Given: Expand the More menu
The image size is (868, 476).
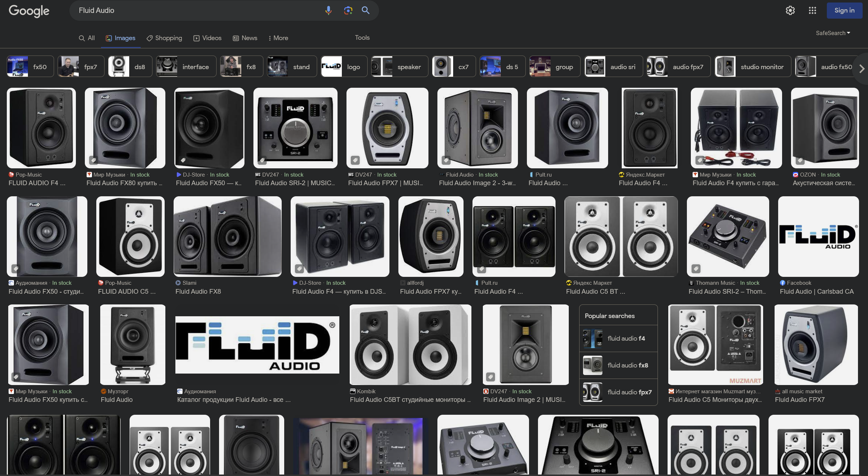Looking at the screenshot, I should pos(278,38).
